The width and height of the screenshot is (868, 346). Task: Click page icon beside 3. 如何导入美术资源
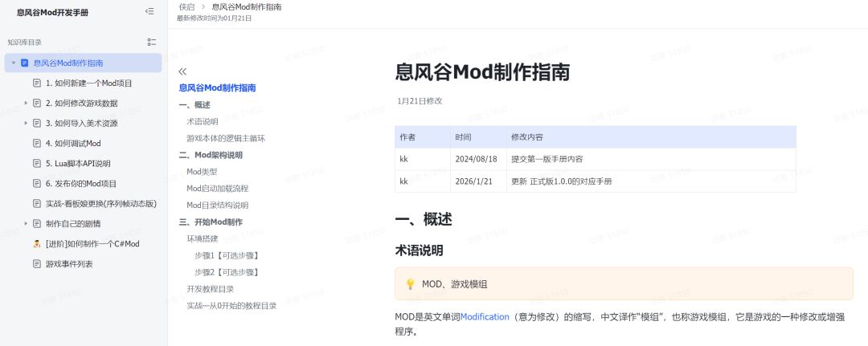click(x=37, y=124)
